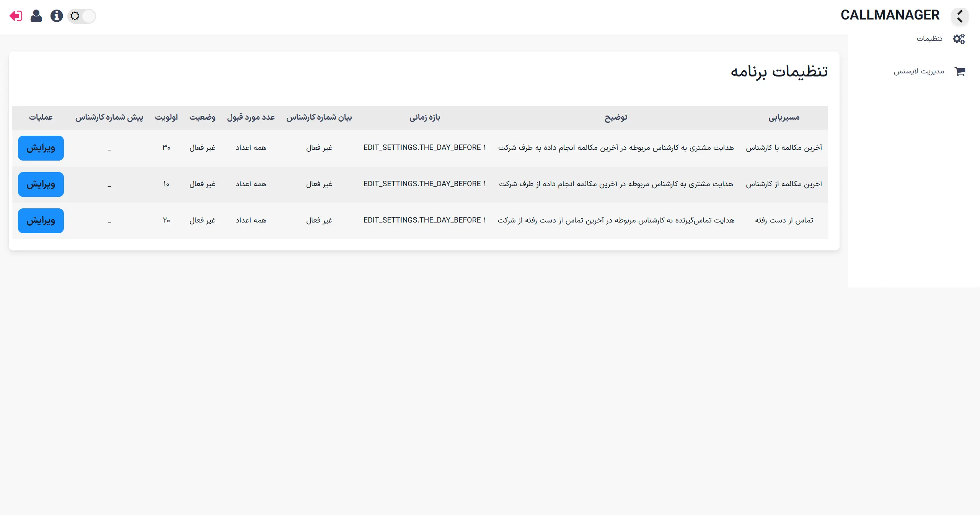Click the info circle icon
980x515 pixels.
(x=57, y=16)
